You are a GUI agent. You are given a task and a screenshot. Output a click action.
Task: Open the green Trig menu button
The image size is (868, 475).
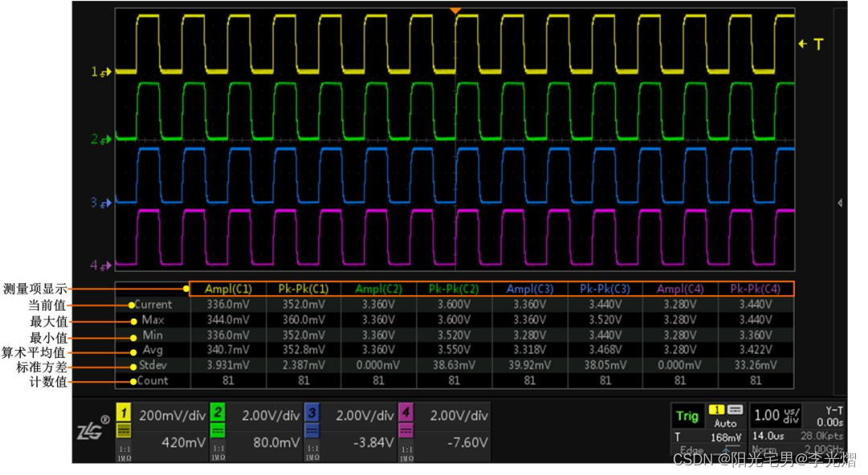[687, 416]
